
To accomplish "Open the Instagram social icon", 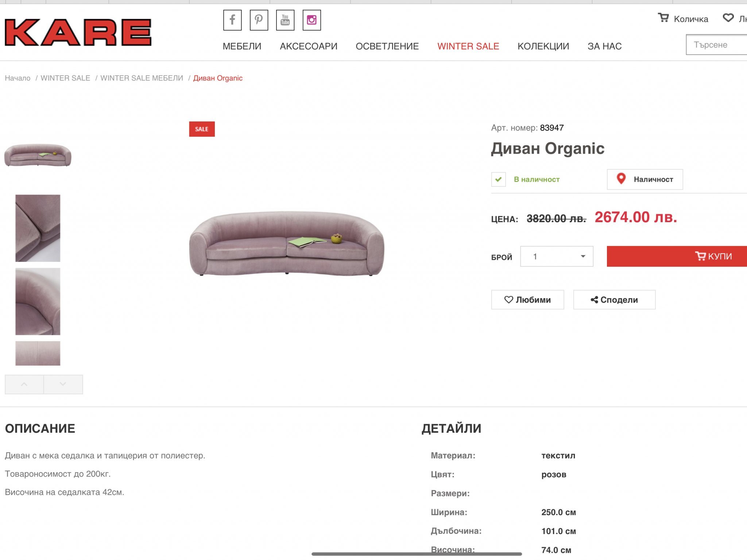I will coord(311,20).
